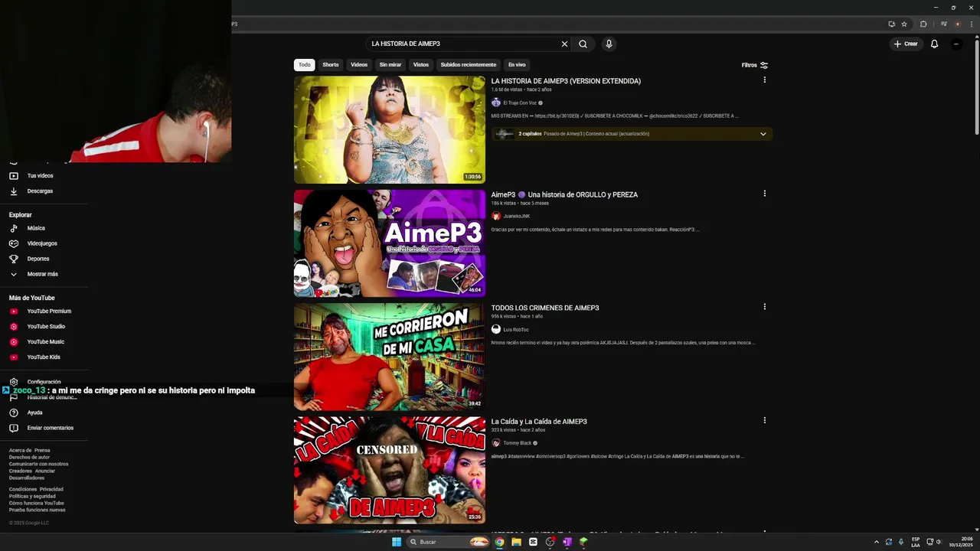Click the search magnifier icon
The width and height of the screenshot is (980, 551).
pos(583,44)
